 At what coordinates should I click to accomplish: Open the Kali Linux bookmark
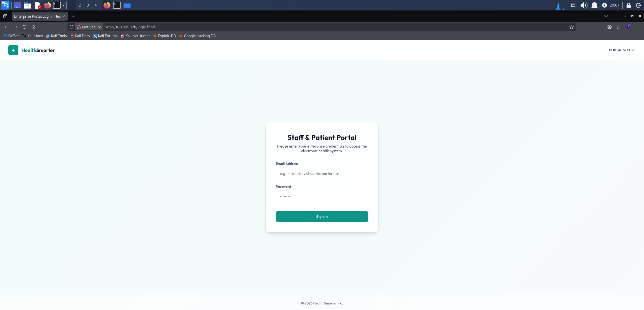[33, 36]
